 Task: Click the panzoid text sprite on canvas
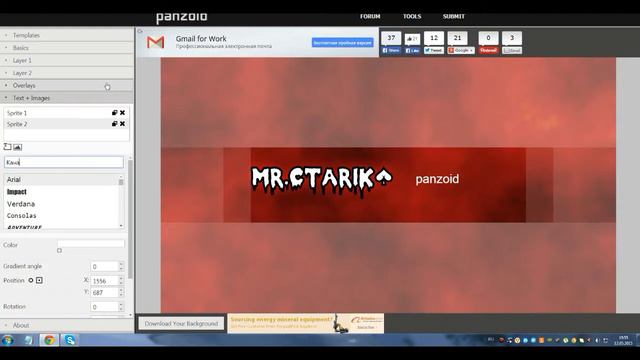pos(437,179)
